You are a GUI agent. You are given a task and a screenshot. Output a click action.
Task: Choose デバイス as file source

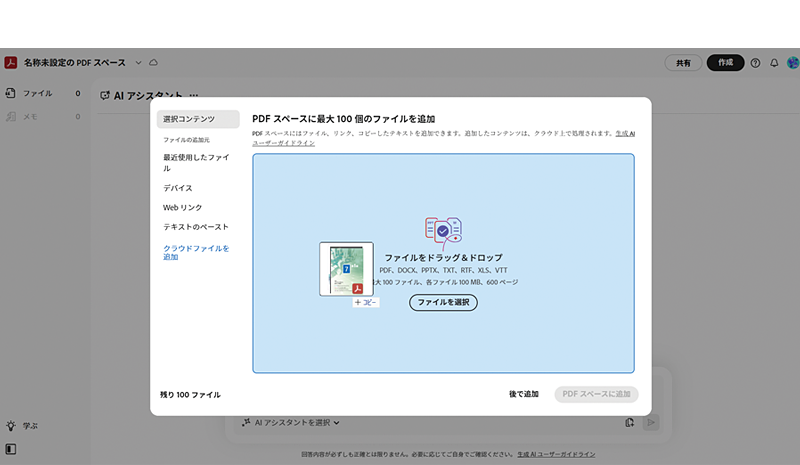[178, 188]
